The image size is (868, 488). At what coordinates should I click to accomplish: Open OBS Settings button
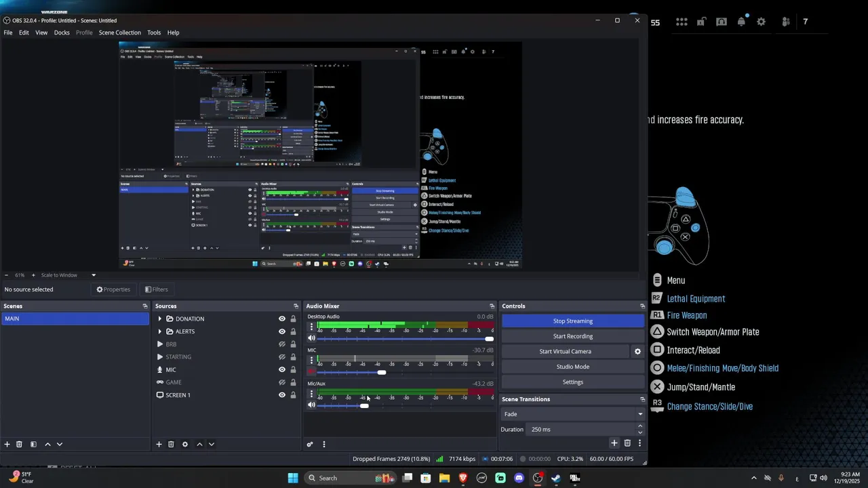point(573,382)
